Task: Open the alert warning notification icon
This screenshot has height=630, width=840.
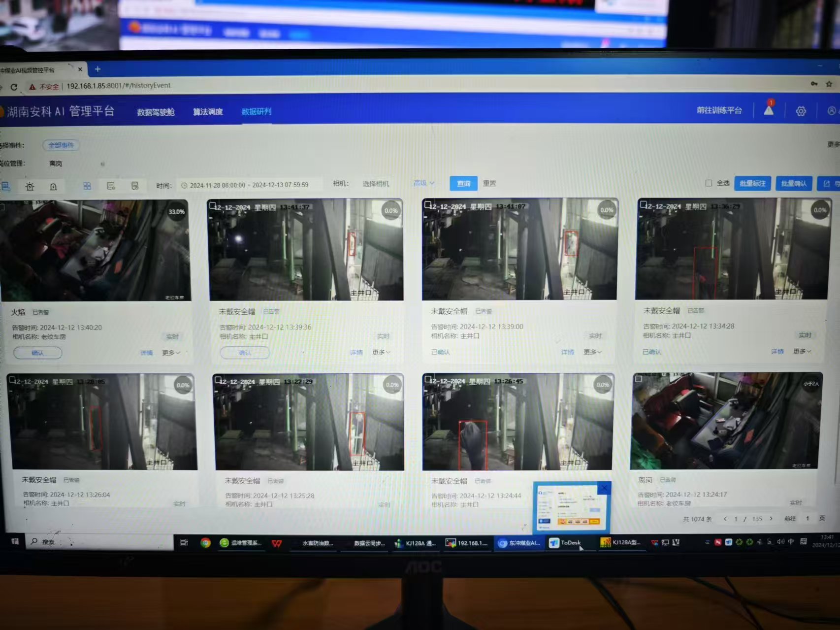Action: tap(769, 110)
